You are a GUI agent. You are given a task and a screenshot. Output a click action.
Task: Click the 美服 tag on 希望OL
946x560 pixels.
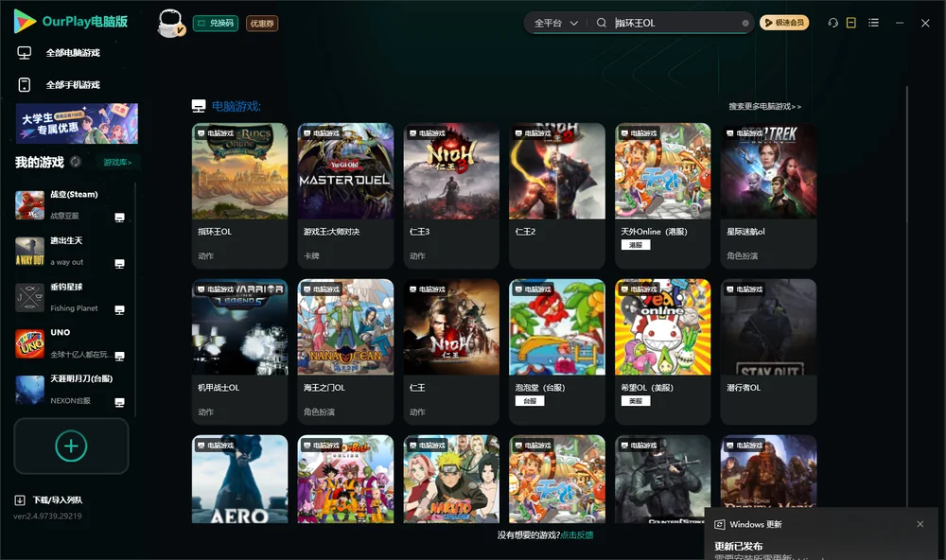point(636,401)
